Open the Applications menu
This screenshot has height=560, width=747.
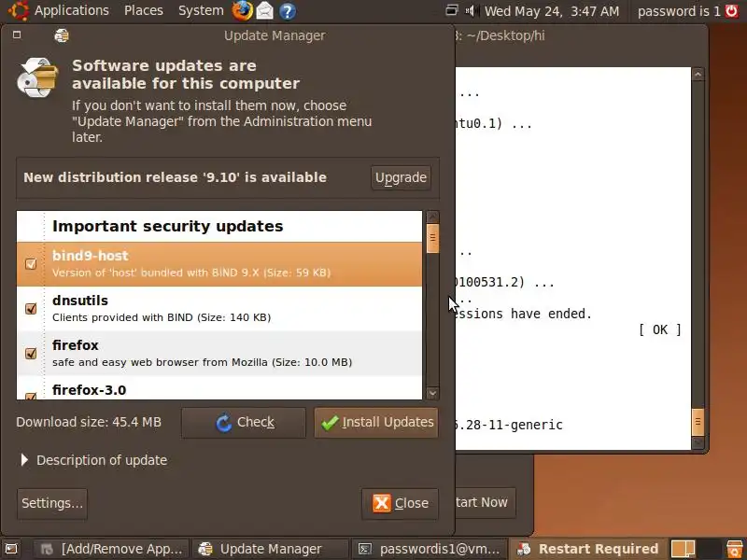point(72,10)
